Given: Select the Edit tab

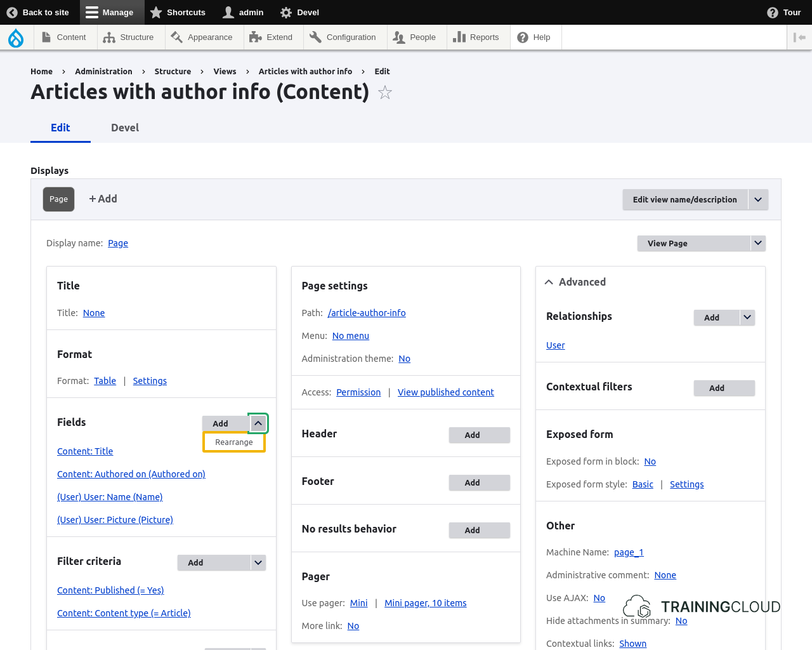Looking at the screenshot, I should point(60,128).
